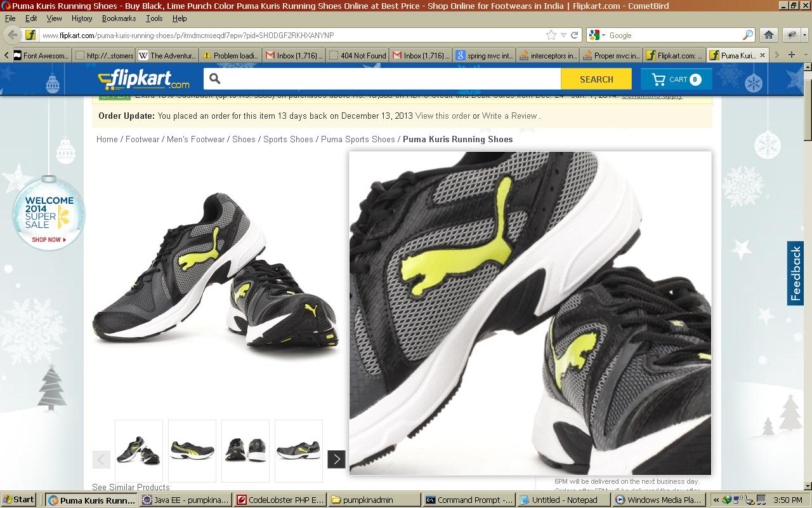Open the Tools menu
Screen dimensions: 812x508
pyautogui.click(x=154, y=18)
